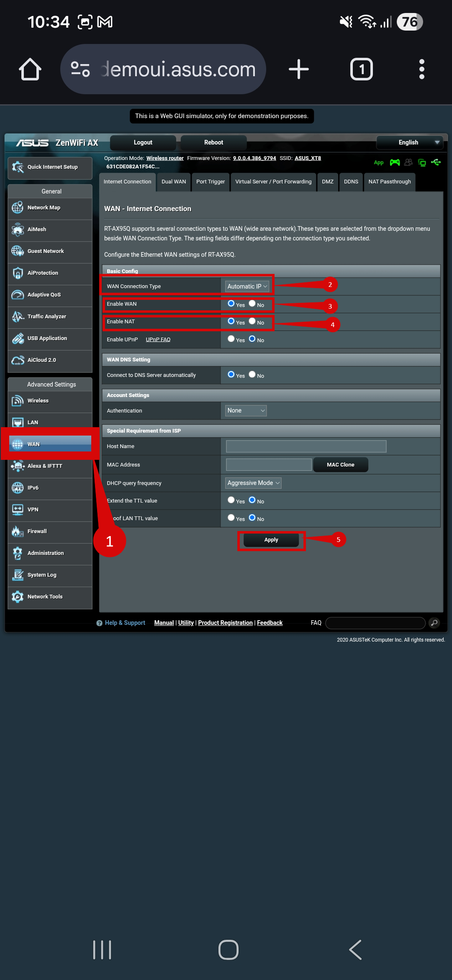Switch to the Port Trigger tab
The image size is (452, 980).
(x=211, y=182)
